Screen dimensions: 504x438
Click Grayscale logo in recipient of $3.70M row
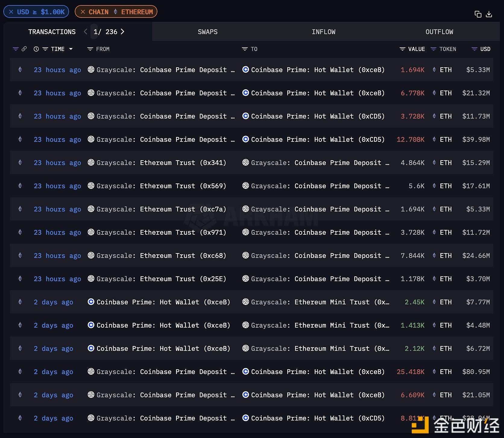[246, 278]
